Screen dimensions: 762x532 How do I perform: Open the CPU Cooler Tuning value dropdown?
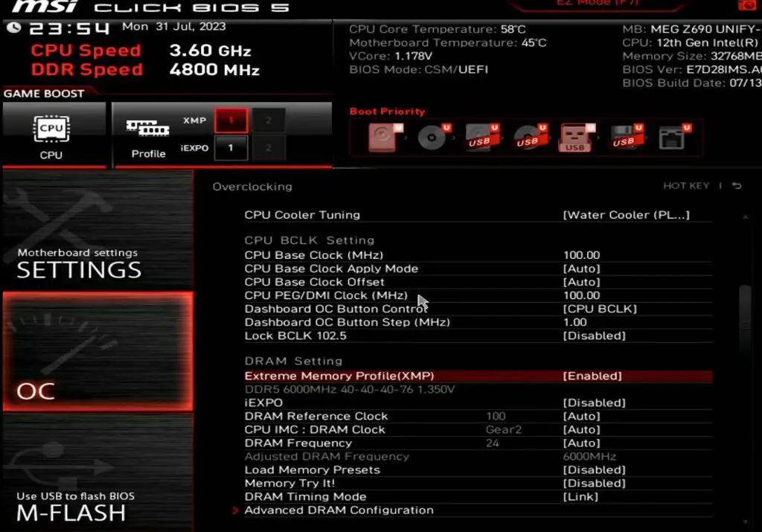click(x=626, y=215)
